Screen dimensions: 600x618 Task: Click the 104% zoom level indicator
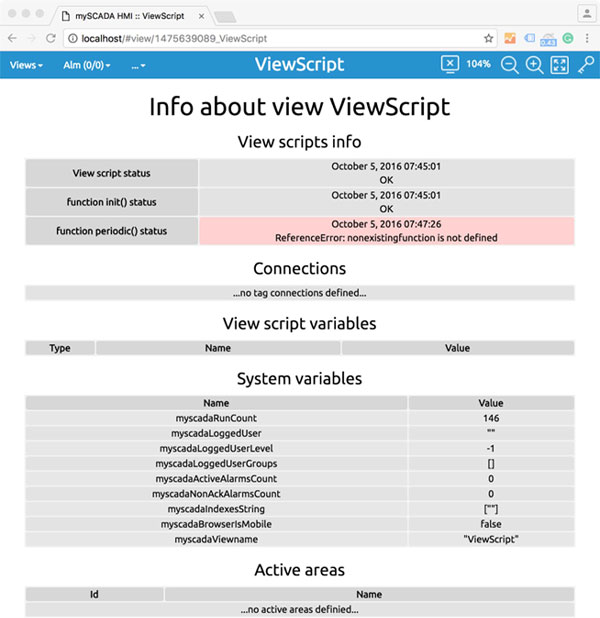(x=478, y=64)
